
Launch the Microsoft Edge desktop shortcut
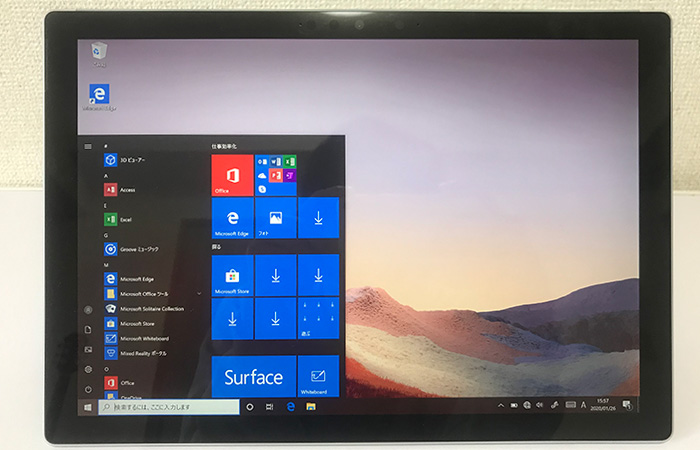pos(99,97)
